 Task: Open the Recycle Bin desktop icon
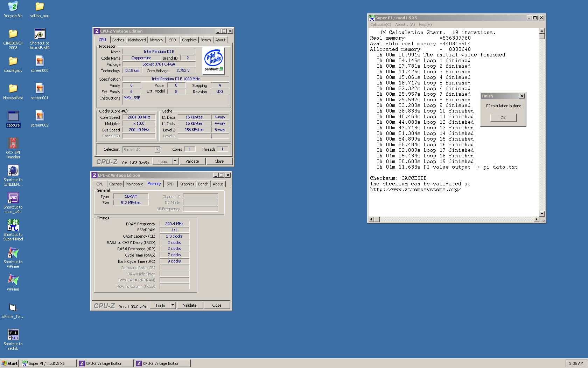coord(13,9)
